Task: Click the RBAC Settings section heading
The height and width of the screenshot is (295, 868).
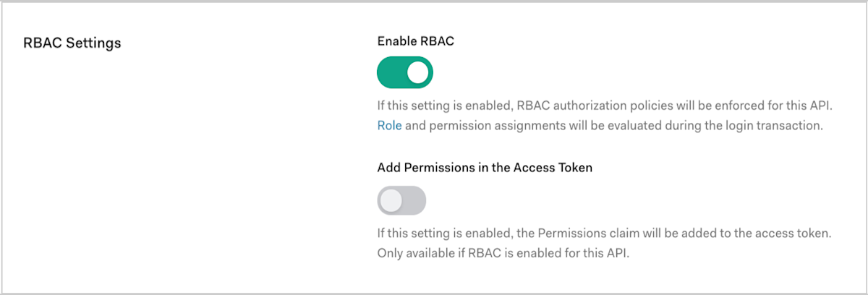Action: pos(73,43)
